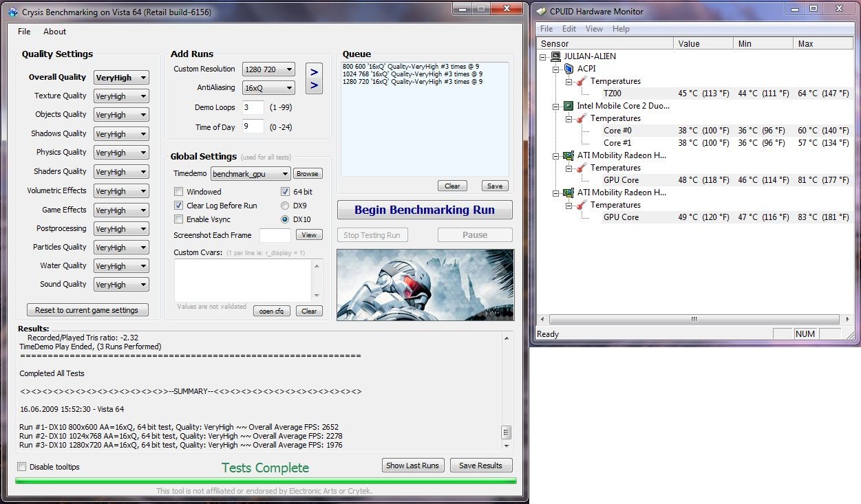Select the DX9 radio button

[x=285, y=206]
